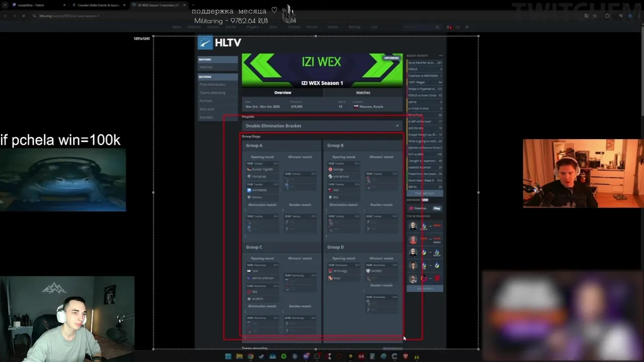Jump to the Teams attending section
Viewport: 644px width, 362px height.
click(217, 93)
